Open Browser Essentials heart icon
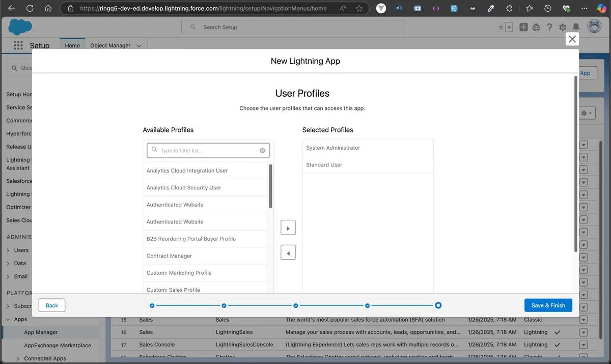Image resolution: width=611 pixels, height=364 pixels. point(566,8)
